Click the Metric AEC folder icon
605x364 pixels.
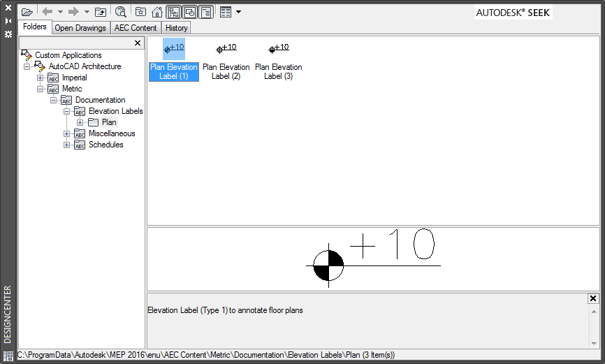point(53,89)
